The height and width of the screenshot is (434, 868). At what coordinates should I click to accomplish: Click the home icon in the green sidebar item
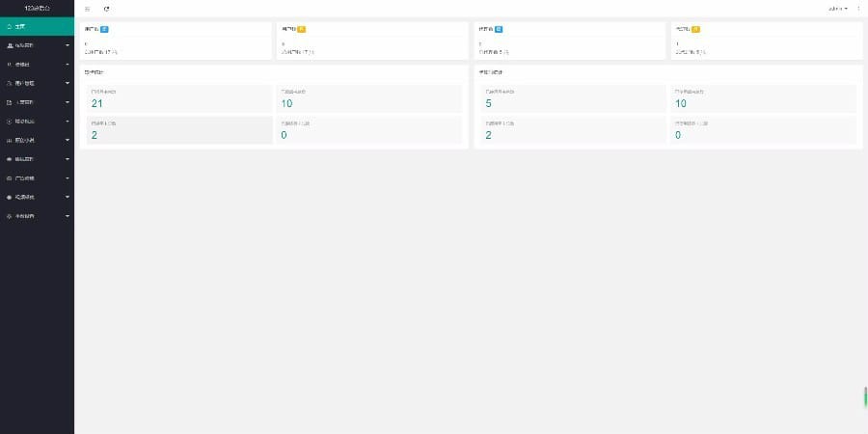pos(9,26)
